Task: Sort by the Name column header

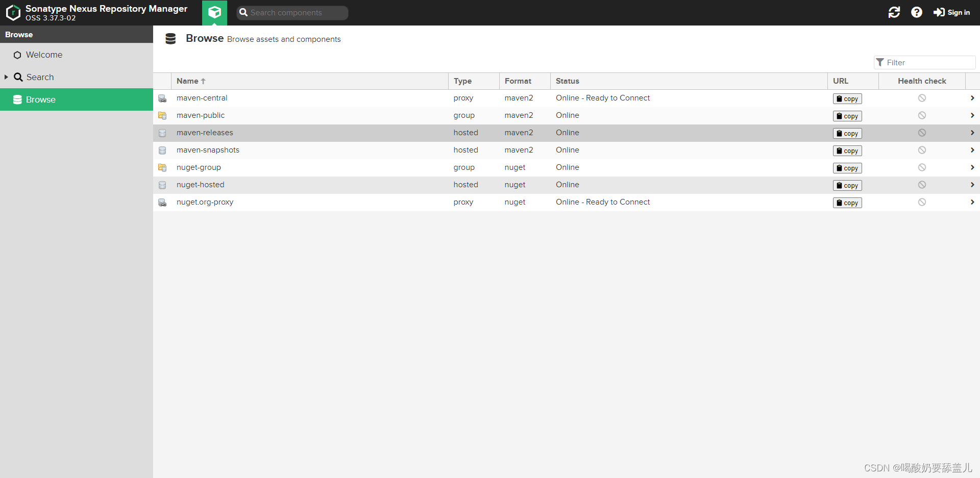Action: click(x=309, y=81)
